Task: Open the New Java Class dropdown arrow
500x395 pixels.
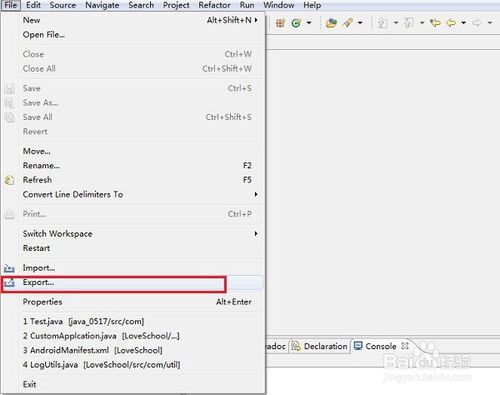Action: (x=309, y=23)
